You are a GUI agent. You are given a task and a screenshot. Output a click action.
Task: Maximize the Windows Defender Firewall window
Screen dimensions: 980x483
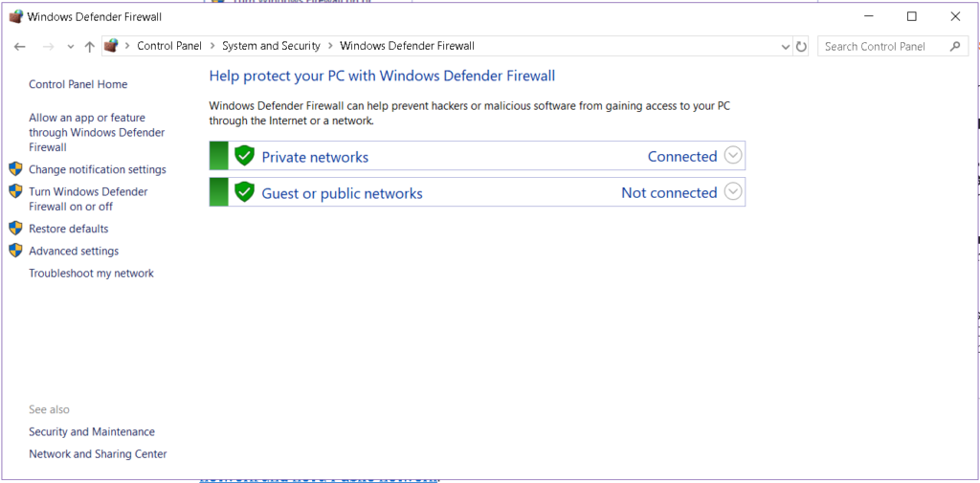(x=911, y=17)
